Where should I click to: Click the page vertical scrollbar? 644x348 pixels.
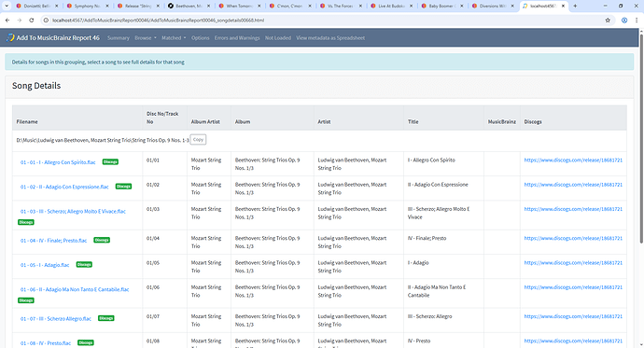(640, 140)
